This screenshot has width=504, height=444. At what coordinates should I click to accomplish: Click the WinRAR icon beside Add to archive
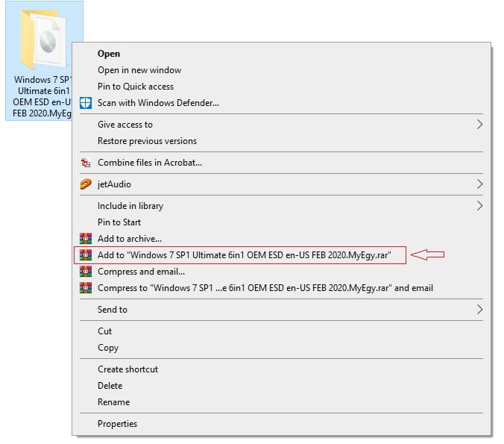click(x=86, y=239)
